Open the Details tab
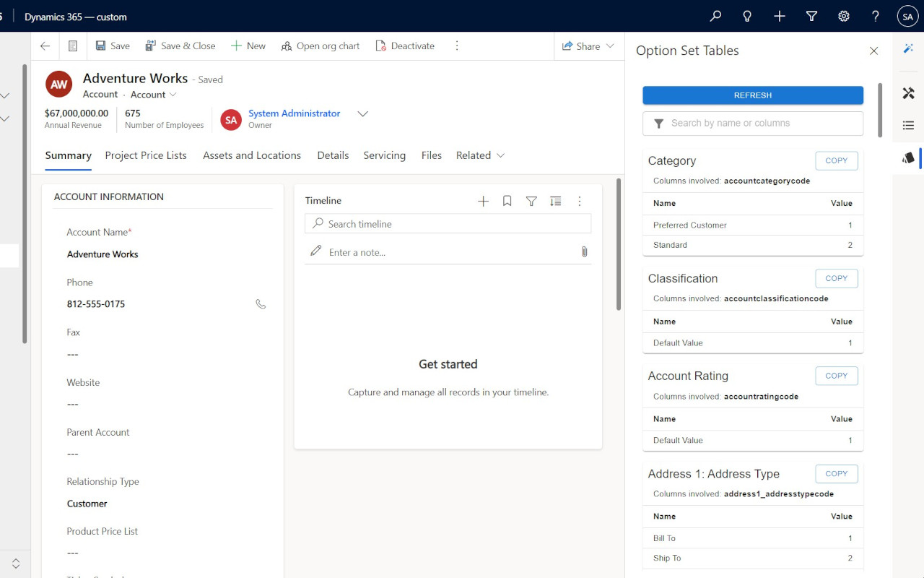 point(333,155)
